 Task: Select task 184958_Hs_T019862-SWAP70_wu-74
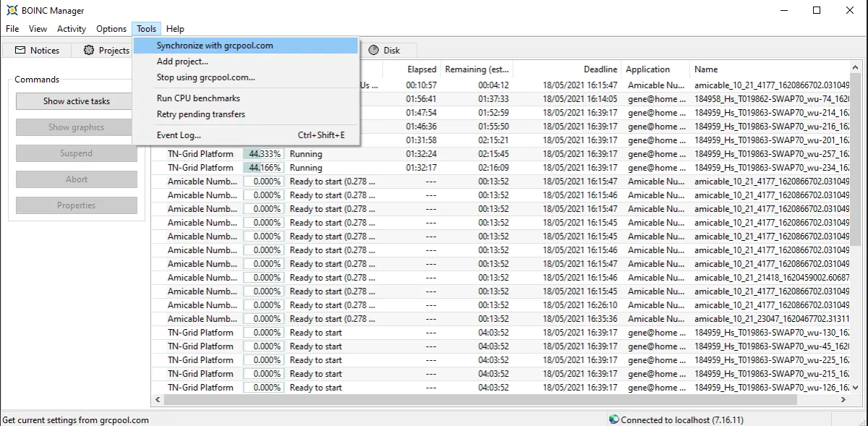click(x=771, y=99)
